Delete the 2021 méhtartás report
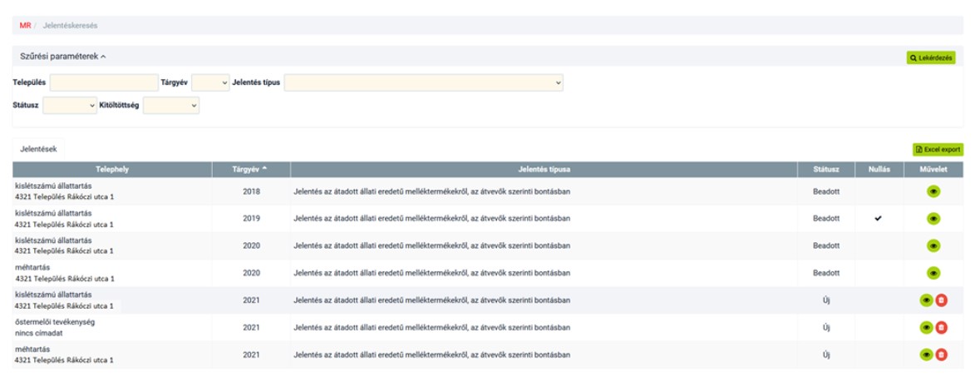This screenshot has height=387, width=980. coord(941,355)
